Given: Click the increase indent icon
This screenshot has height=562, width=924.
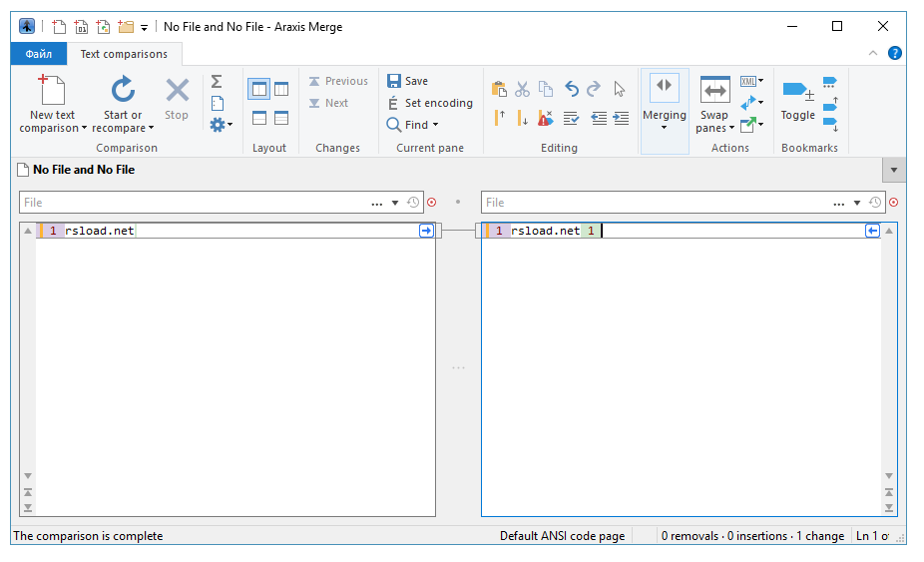Looking at the screenshot, I should click(x=621, y=118).
